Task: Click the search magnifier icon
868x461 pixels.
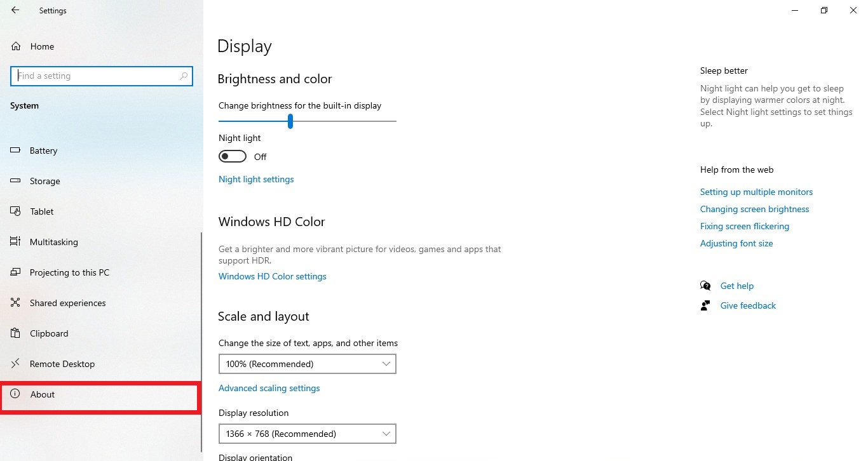Action: click(184, 76)
